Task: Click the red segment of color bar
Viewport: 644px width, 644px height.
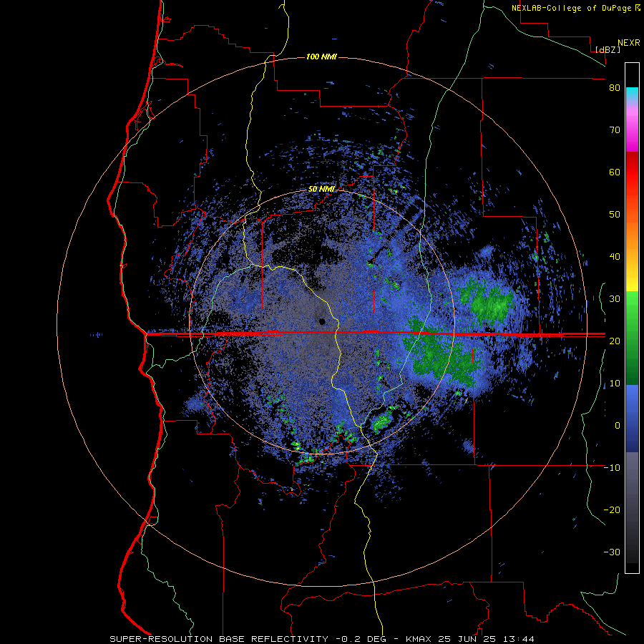Action: [632, 172]
